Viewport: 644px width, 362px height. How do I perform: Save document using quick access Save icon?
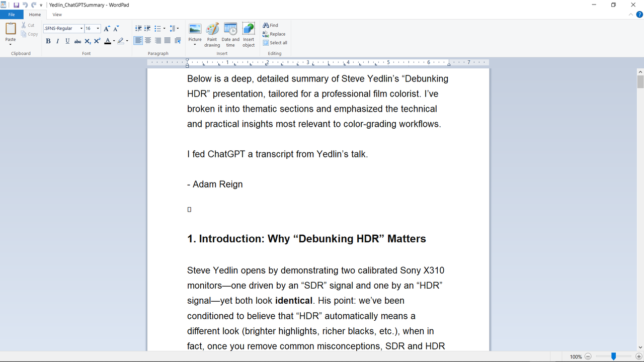[16, 5]
